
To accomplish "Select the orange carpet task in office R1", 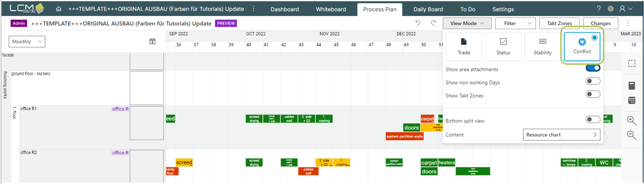I will pos(427,119).
